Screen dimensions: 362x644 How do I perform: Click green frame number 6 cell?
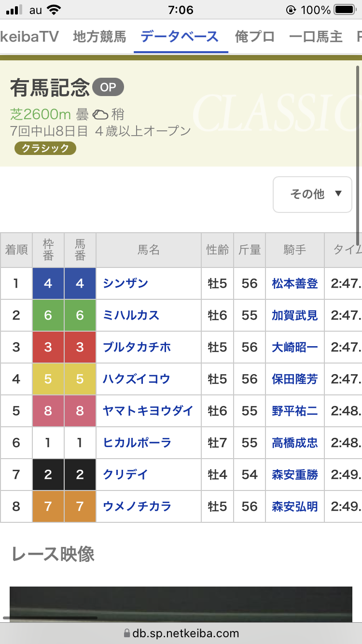coord(48,315)
